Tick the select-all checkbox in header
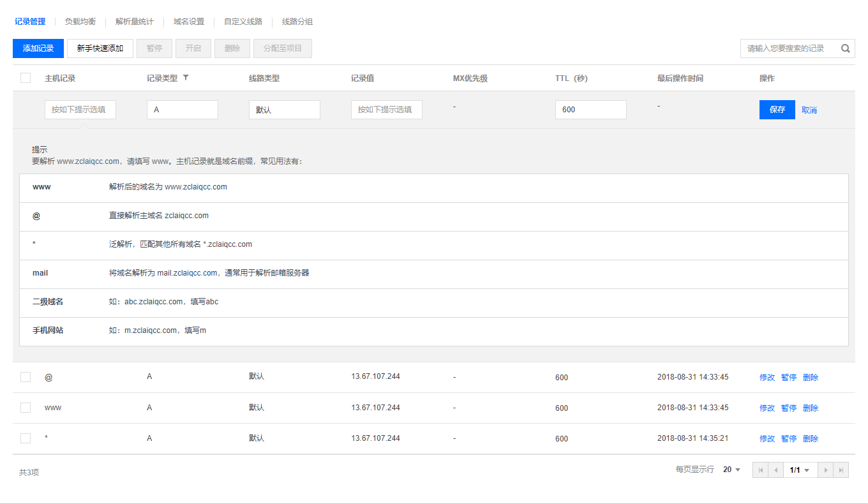The width and height of the screenshot is (868, 504). click(x=26, y=78)
